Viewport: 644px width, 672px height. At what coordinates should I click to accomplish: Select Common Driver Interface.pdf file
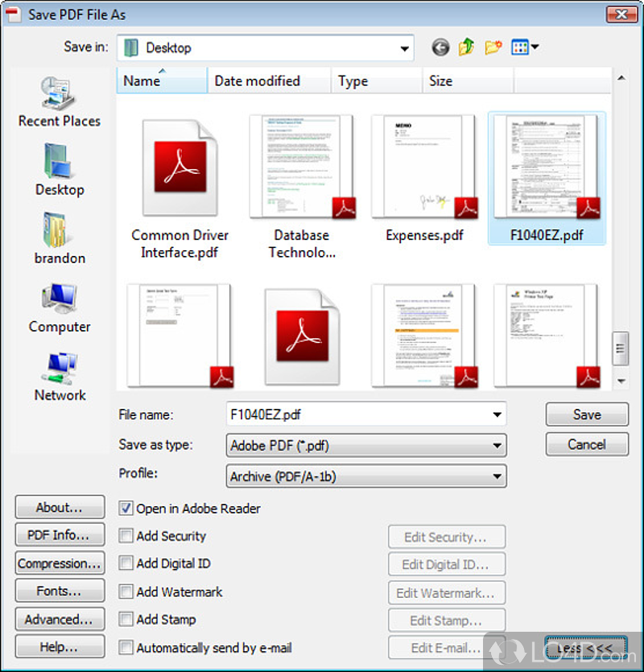tap(180, 188)
